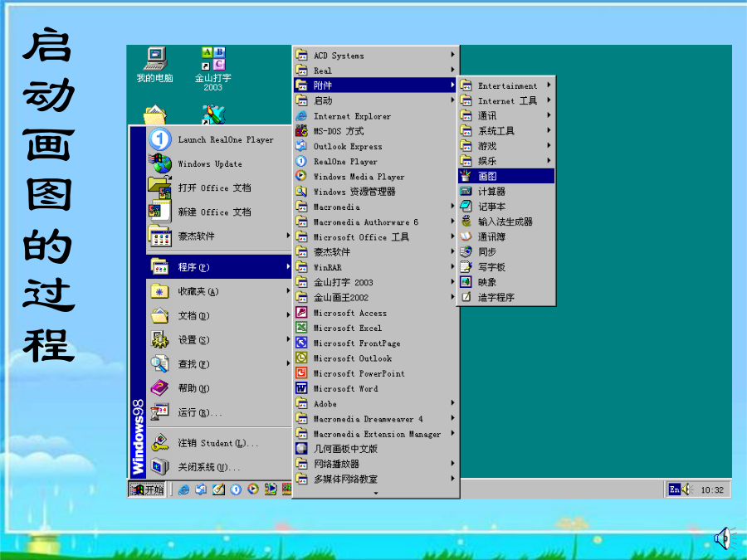747x560 pixels.
Task: Open the 金山画王2002 folder entry
Action: 375,297
